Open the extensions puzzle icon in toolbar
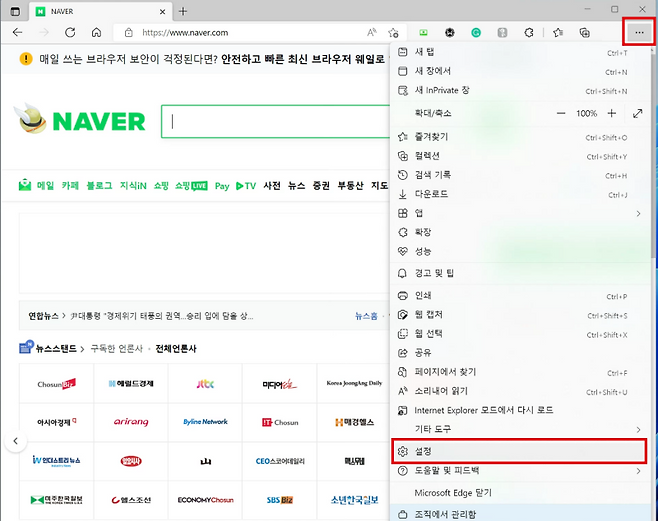Viewport: 658px width, 521px height. click(x=529, y=32)
